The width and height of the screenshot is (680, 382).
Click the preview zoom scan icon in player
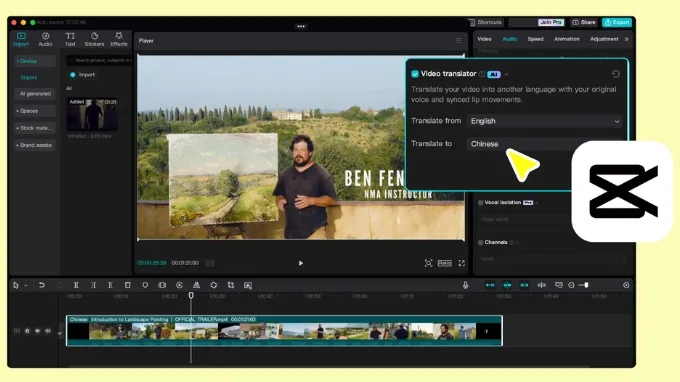pos(428,263)
